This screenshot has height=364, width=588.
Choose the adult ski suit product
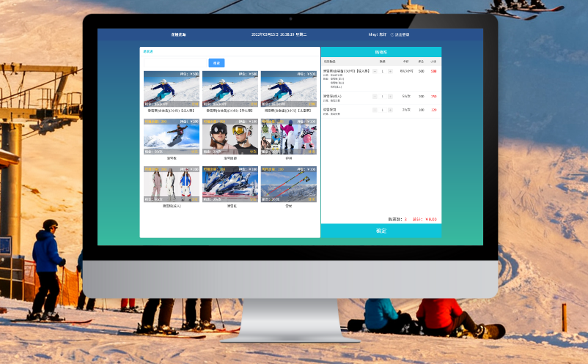(x=171, y=184)
